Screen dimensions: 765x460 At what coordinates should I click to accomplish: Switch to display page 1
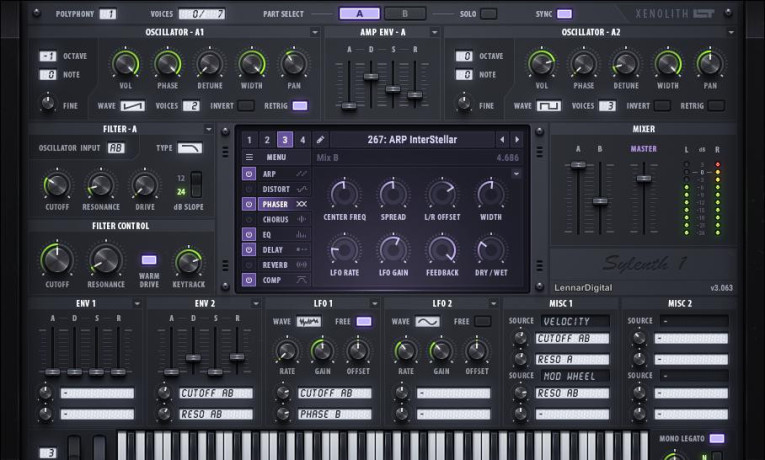click(249, 140)
